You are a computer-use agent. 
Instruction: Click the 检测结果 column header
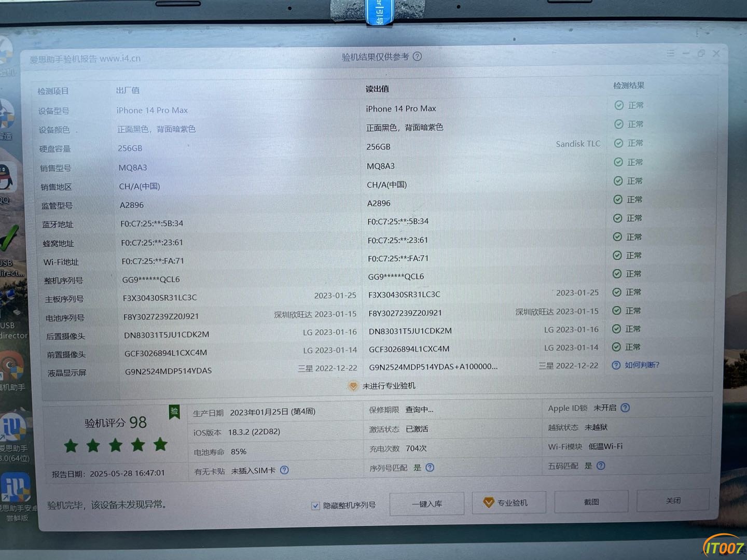click(x=629, y=86)
